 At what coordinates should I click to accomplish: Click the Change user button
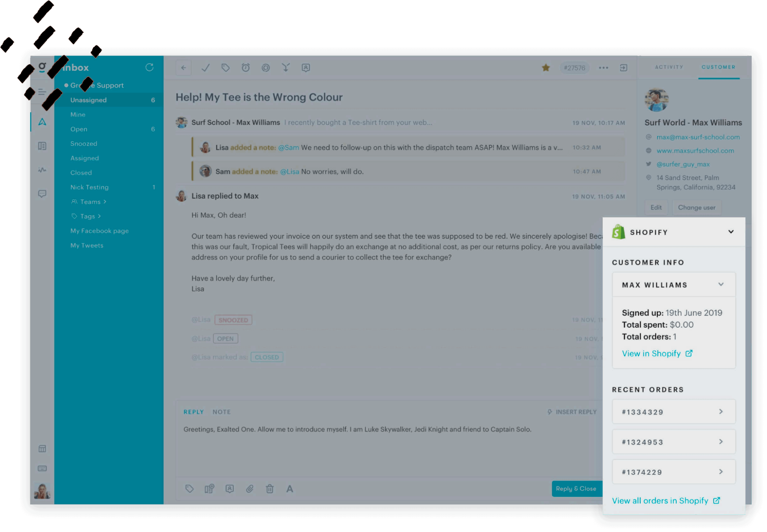[697, 208]
